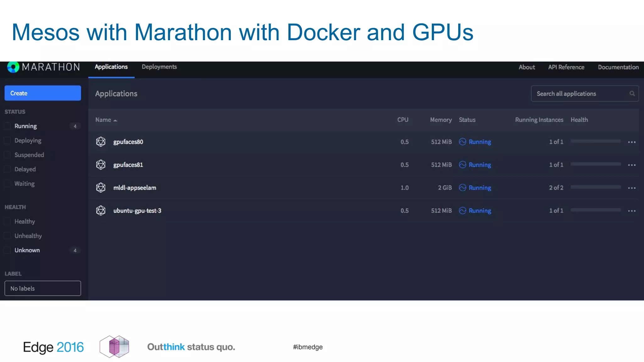The image size is (644, 362).
Task: Click the health bar for gpufaces81
Action: point(596,164)
